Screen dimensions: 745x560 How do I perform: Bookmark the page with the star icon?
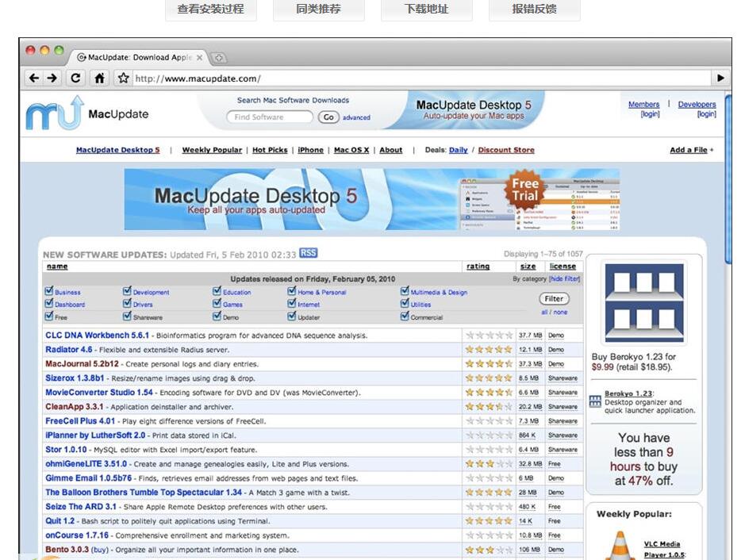(x=123, y=78)
